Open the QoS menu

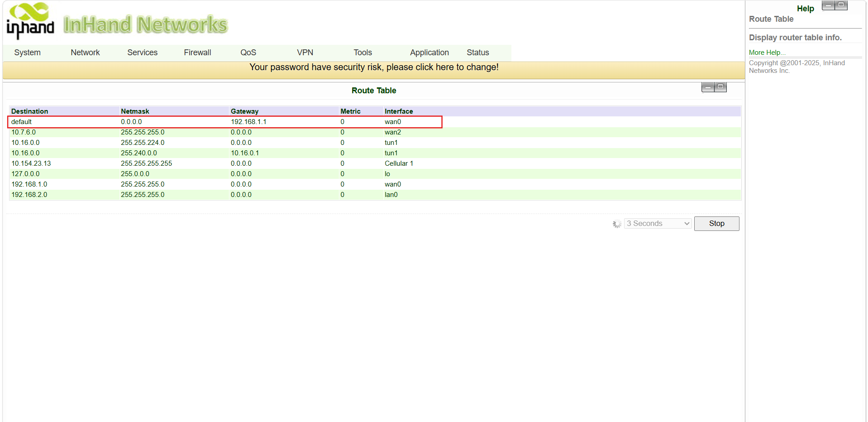tap(248, 53)
